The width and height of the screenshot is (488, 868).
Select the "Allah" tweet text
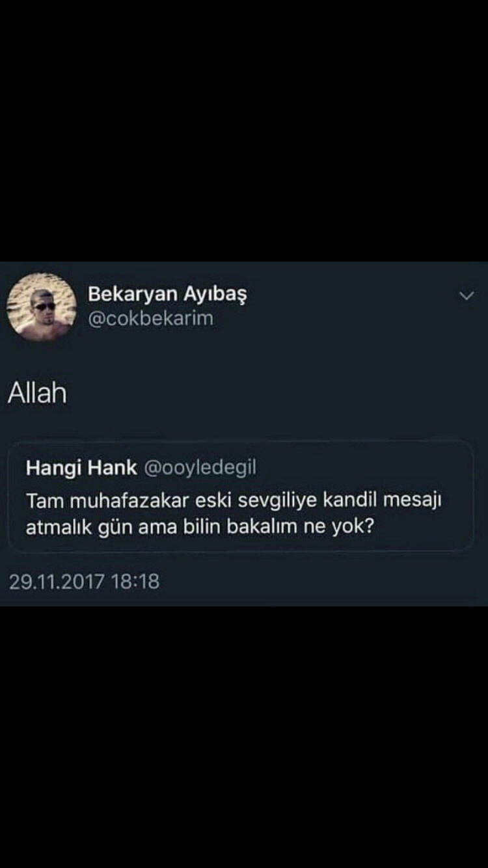point(37,393)
